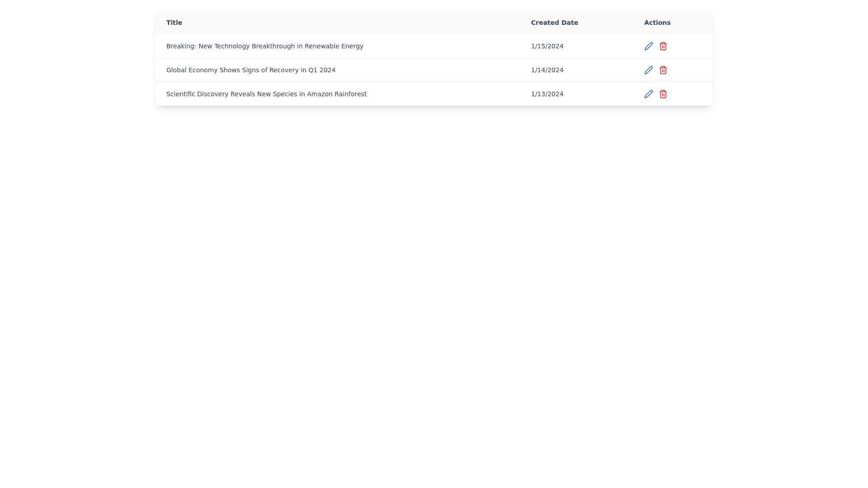Viewport: 868px width, 488px height.
Task: Edit the Renewable Energy Breakthrough article
Action: click(648, 46)
